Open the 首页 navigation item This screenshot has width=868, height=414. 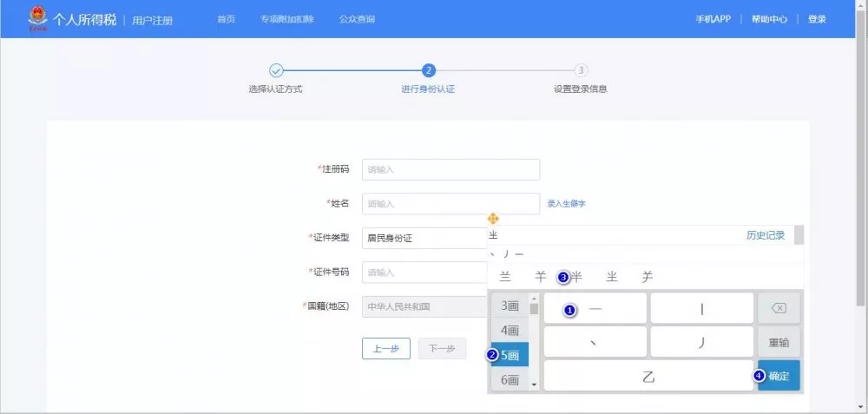tap(226, 19)
